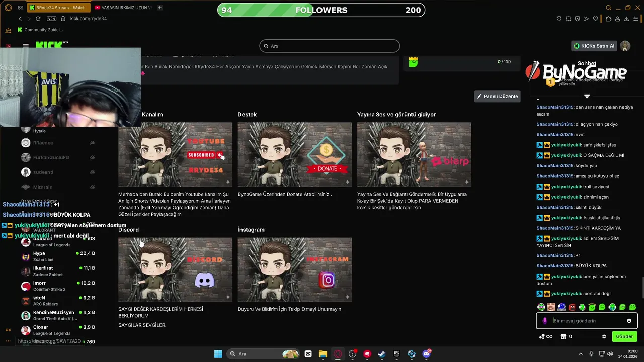Show hidden system tray icons chevron
644x362 pixels.
(580, 354)
